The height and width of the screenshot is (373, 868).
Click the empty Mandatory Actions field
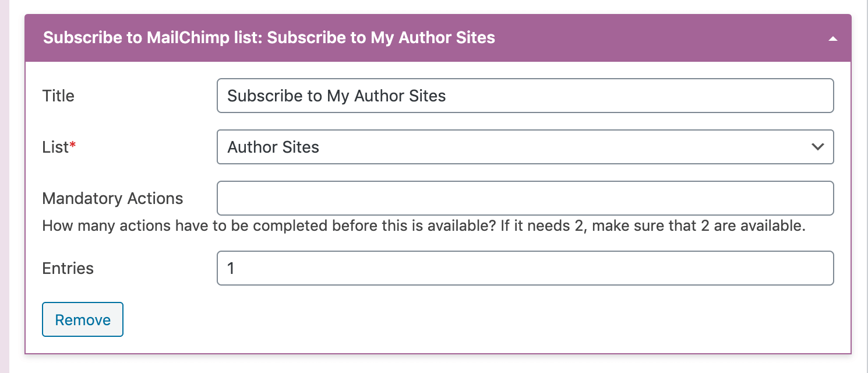524,198
